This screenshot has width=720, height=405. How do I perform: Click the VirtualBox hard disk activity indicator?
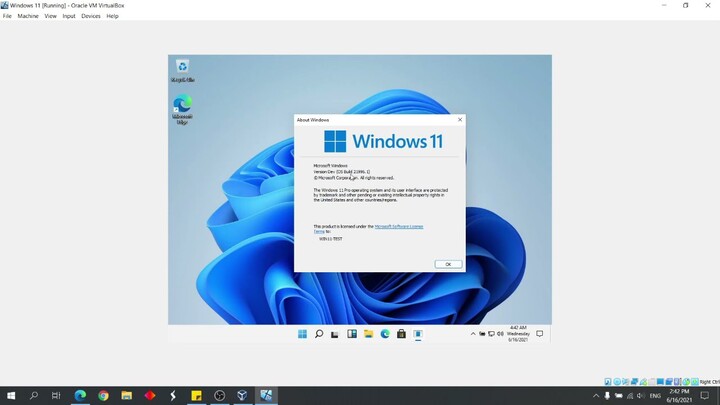coord(608,382)
